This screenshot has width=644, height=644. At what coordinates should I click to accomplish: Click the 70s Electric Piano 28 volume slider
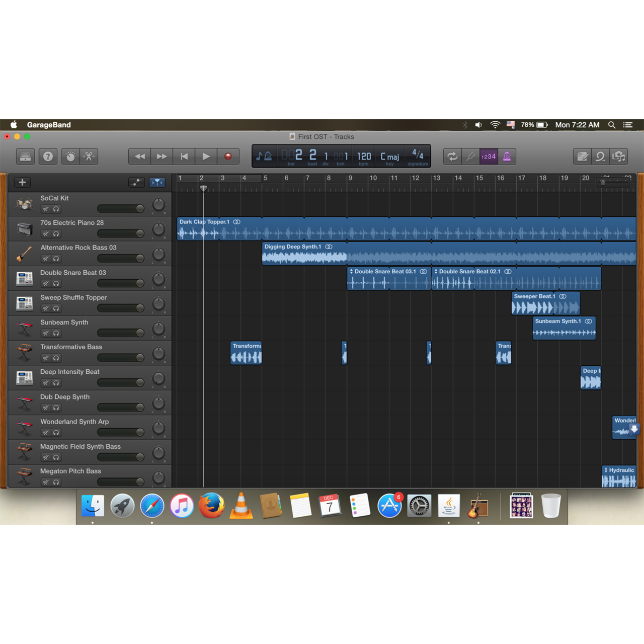(x=121, y=233)
